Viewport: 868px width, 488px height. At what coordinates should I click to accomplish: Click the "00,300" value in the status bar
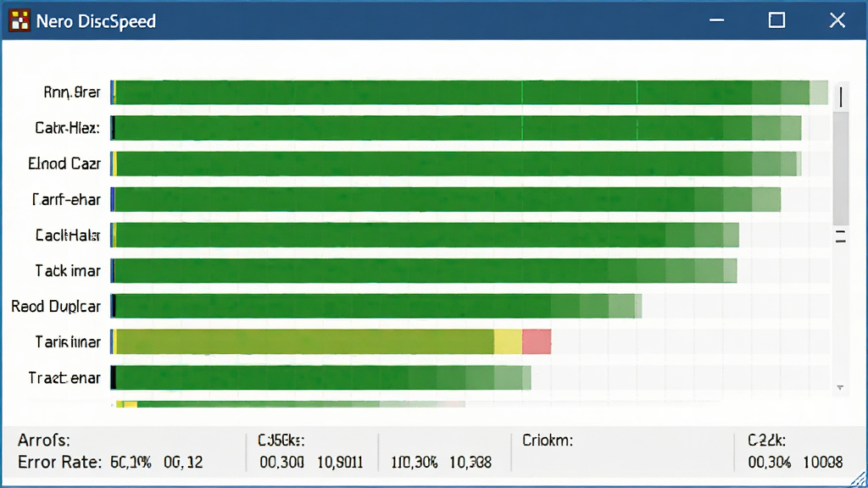[x=281, y=462]
